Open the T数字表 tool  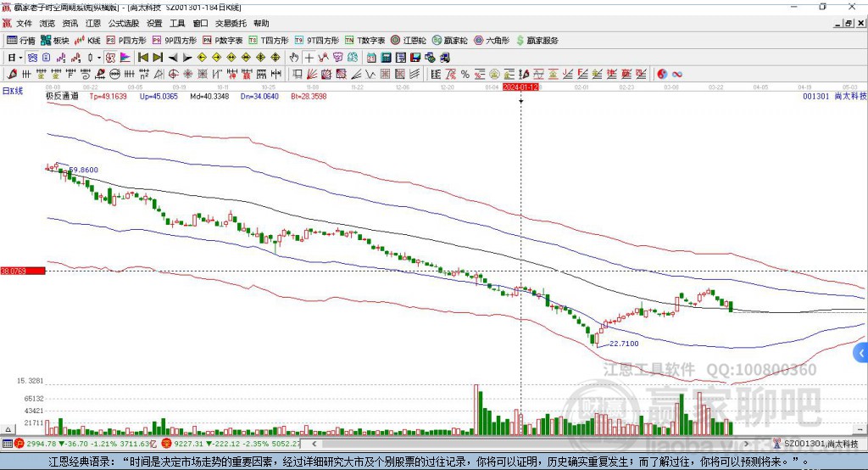(x=364, y=41)
